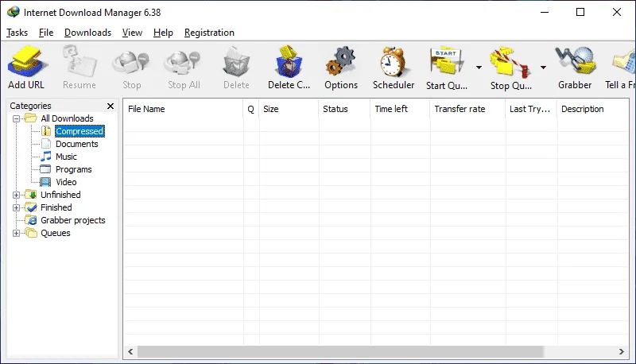The height and width of the screenshot is (364, 636).
Task: Click the Resume toolbar icon
Action: 79,62
